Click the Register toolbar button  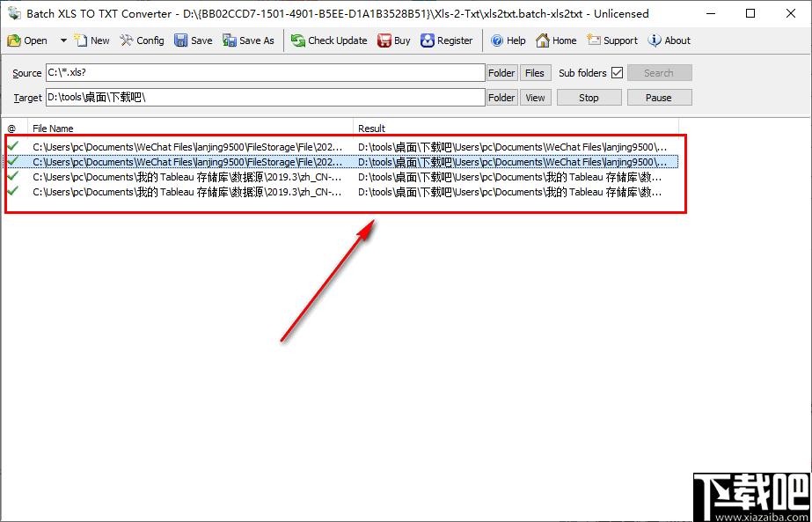[x=446, y=40]
